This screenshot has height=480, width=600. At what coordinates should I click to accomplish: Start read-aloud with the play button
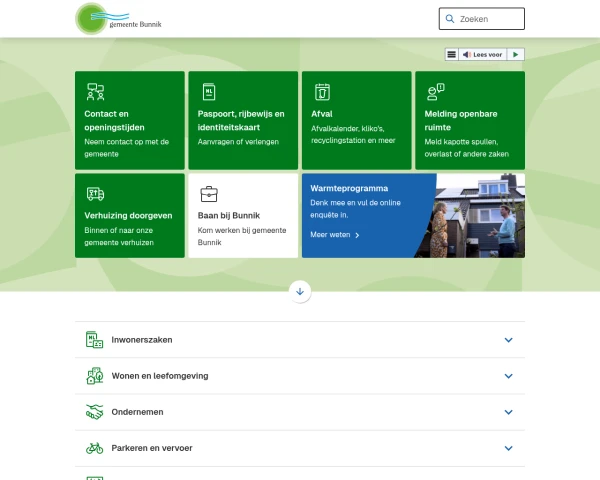(515, 54)
